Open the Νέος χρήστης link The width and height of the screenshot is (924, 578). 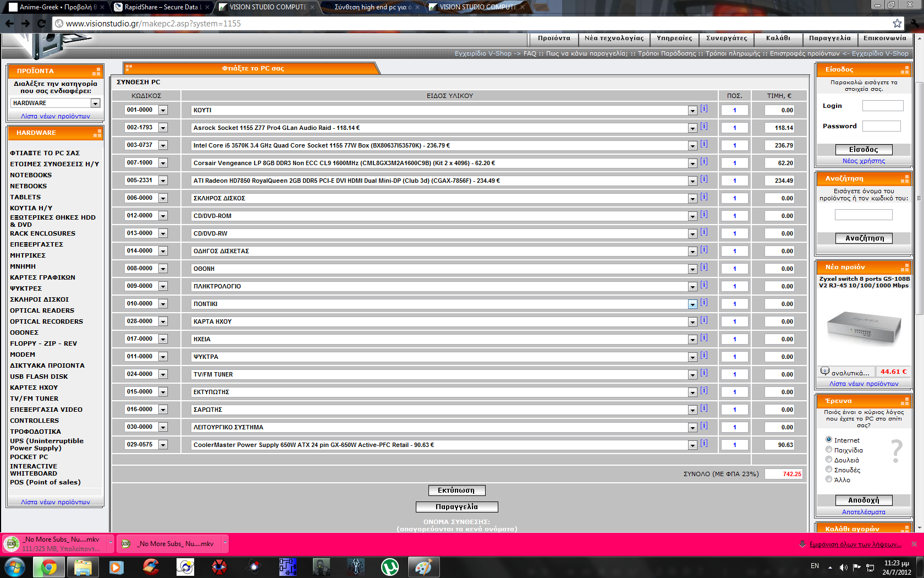click(864, 161)
